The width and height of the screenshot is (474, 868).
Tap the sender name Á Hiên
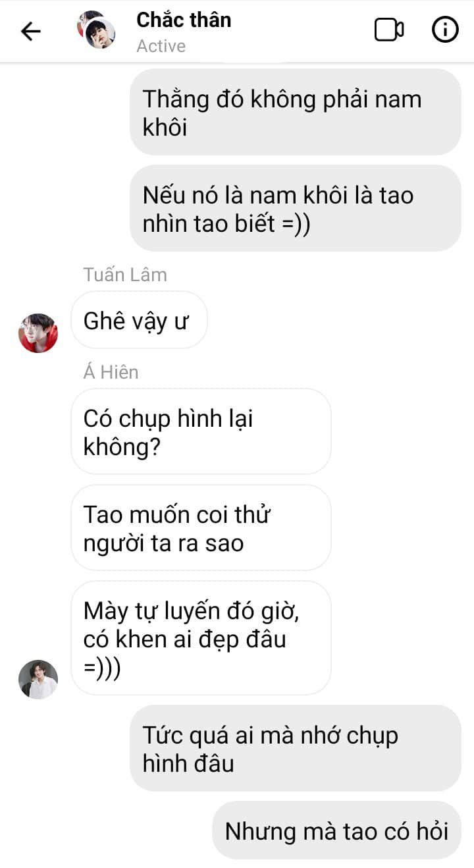[111, 372]
